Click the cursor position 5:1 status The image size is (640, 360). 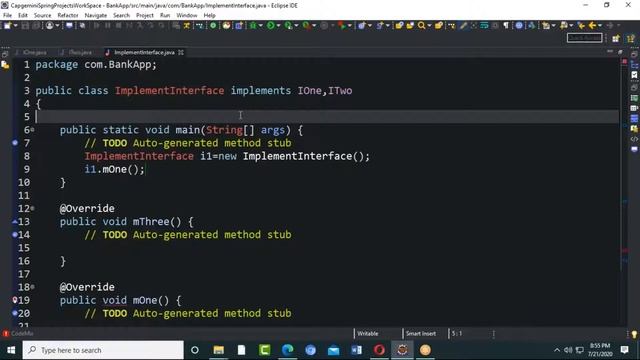coord(457,333)
